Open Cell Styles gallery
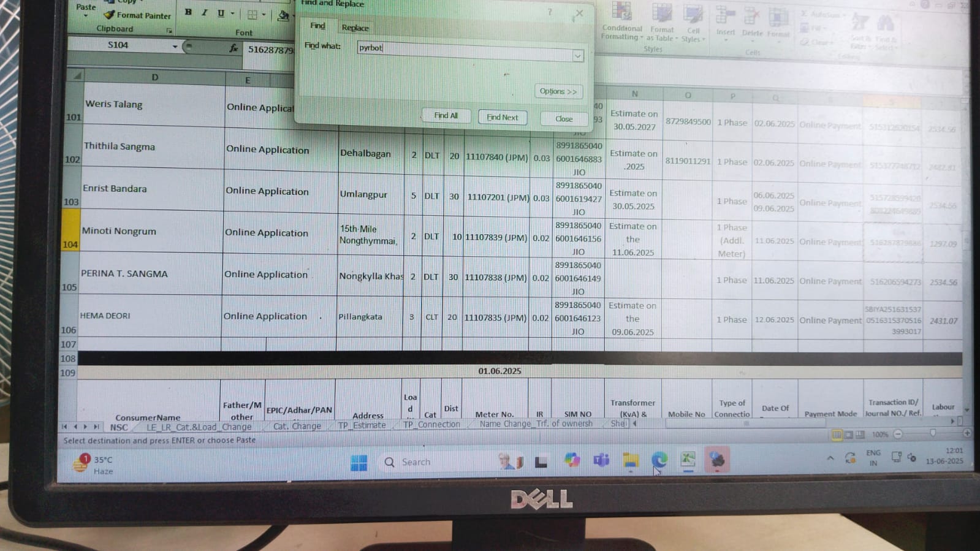This screenshot has height=551, width=980. [x=693, y=24]
